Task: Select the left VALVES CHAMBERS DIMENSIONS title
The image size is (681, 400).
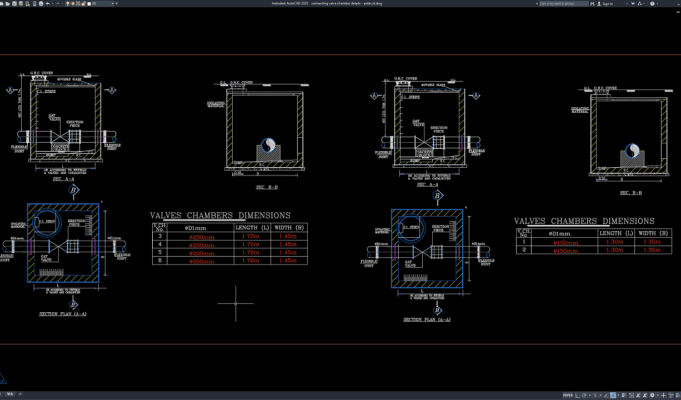Action: (220, 215)
